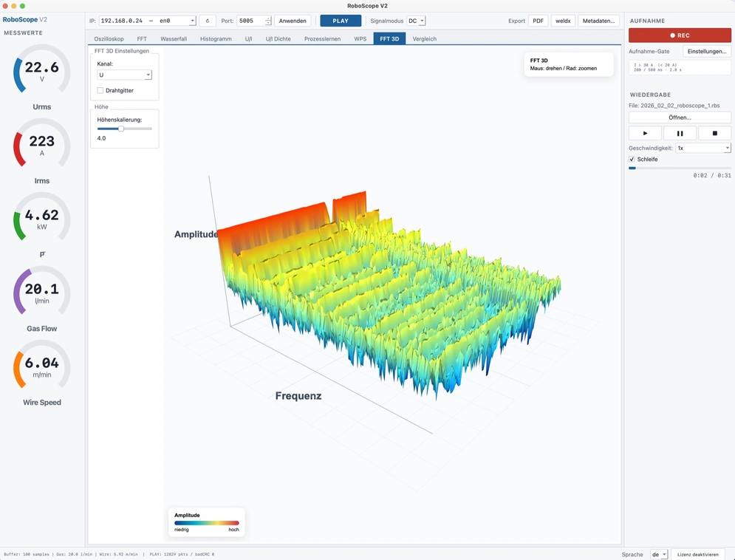The image size is (735, 560).
Task: Click Öffnen to load a file
Action: [680, 117]
